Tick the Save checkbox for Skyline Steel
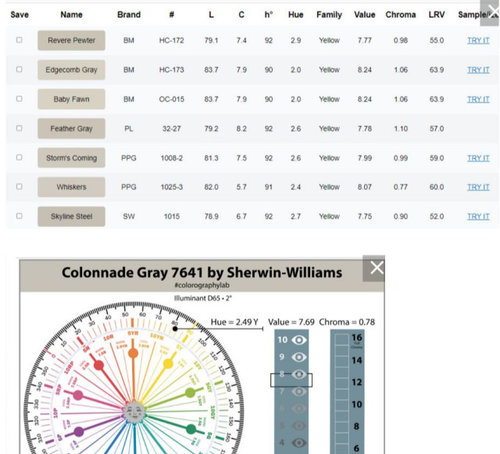500x454 pixels. pos(19,216)
